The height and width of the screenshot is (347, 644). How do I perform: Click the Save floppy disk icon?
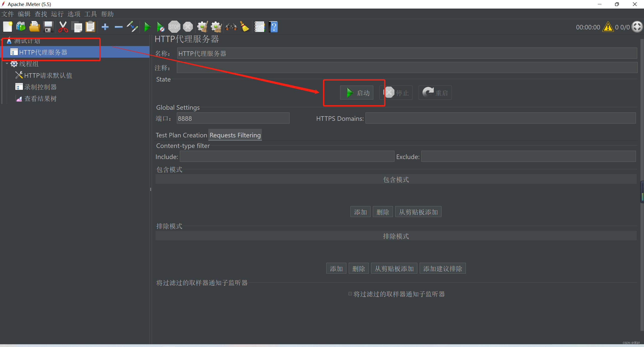click(48, 27)
